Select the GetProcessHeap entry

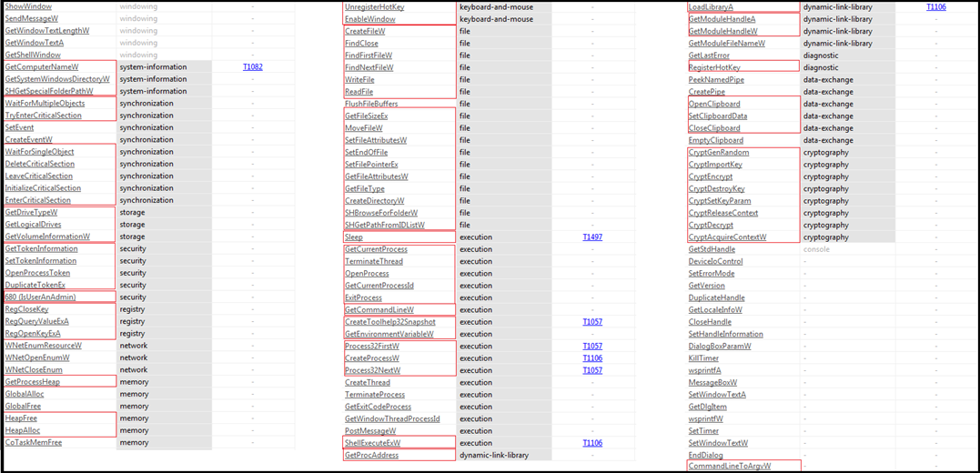33,382
